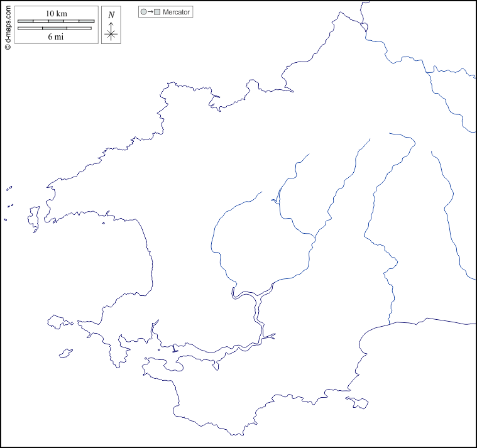Click the tiny islets at the far west edge
Image resolution: width=477 pixels, height=448 pixels.
(9, 188)
